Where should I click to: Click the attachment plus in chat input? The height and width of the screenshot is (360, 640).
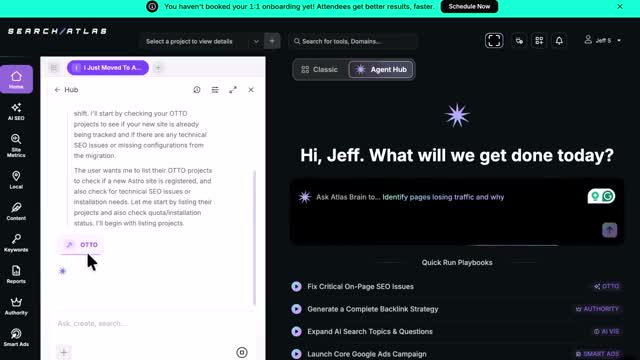tap(64, 352)
